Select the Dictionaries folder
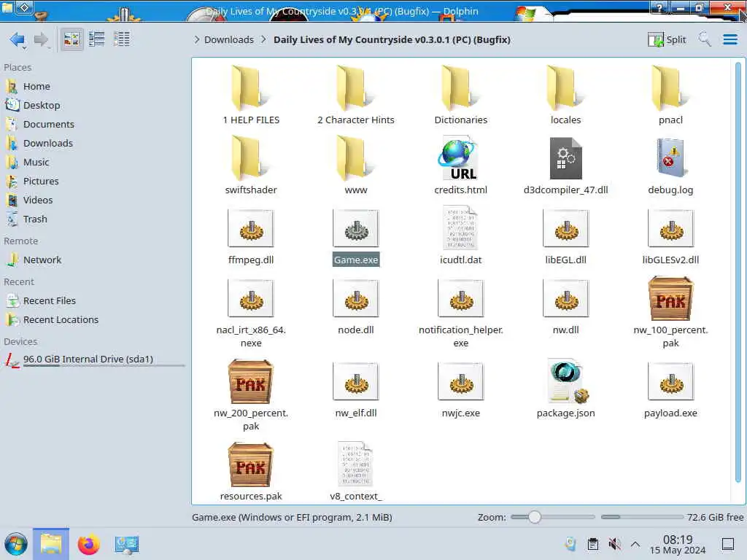The width and height of the screenshot is (747, 560). [x=461, y=96]
